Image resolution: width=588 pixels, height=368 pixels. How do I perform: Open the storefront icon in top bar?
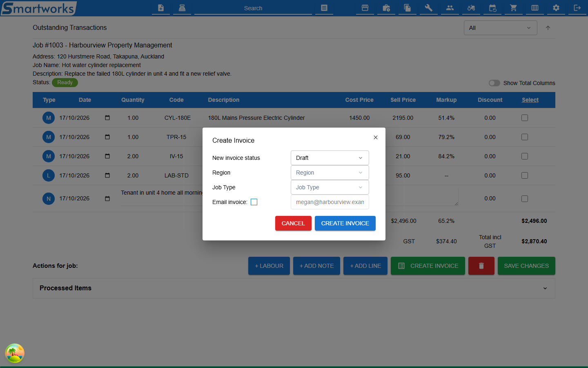click(x=365, y=8)
